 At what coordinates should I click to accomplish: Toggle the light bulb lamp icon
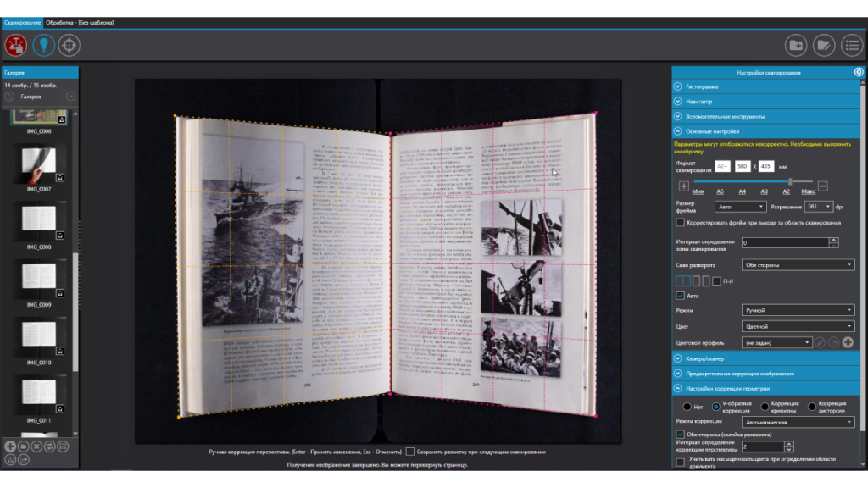coord(42,46)
